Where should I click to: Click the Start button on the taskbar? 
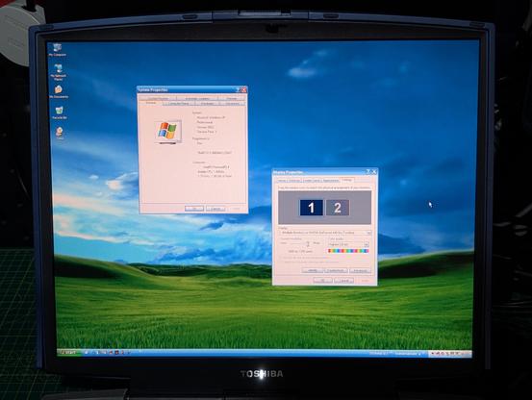click(68, 353)
